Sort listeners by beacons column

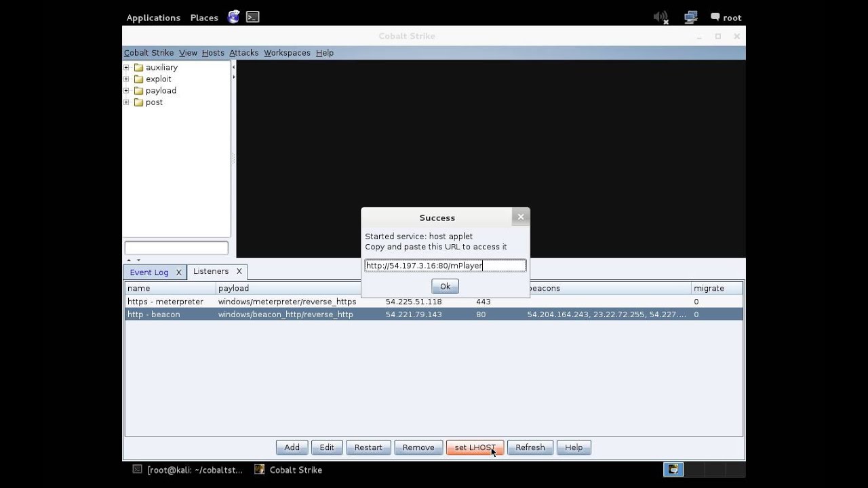tap(609, 288)
